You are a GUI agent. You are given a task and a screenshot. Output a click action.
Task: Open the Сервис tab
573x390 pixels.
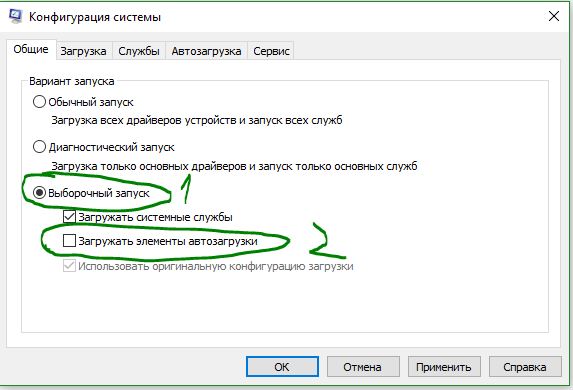tap(271, 51)
